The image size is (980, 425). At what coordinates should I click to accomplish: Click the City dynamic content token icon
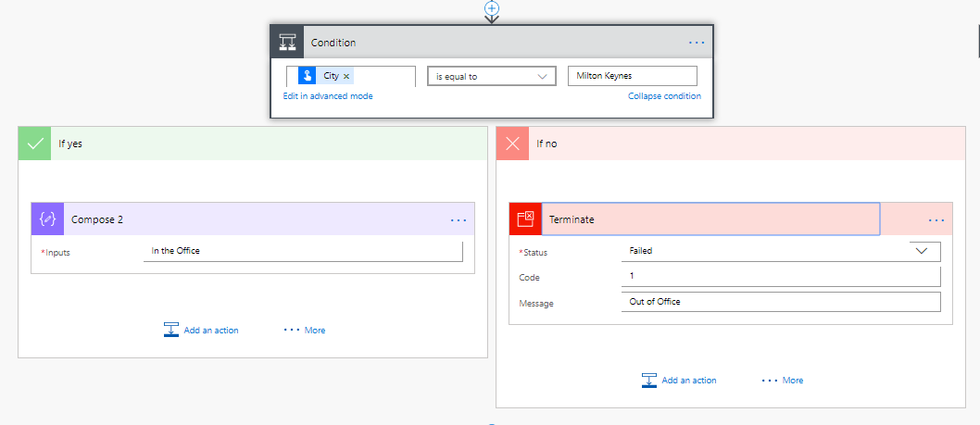[x=307, y=76]
